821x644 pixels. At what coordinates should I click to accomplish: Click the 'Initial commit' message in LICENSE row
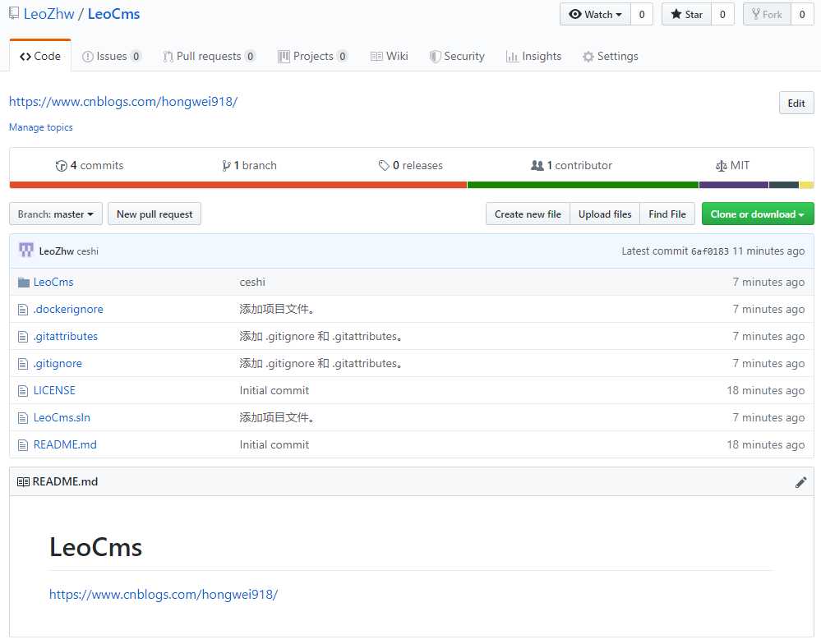click(x=274, y=391)
